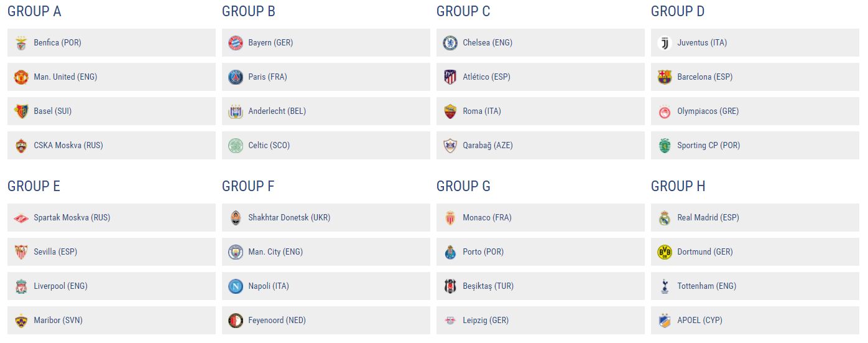The image size is (868, 343).
Task: Click the Liverpool crest icon
Action: (21, 286)
